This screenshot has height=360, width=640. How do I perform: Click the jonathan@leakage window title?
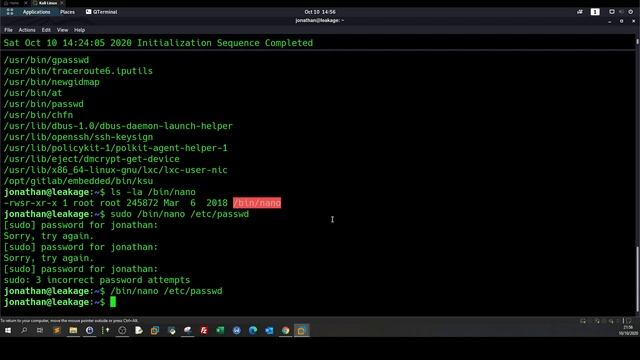point(320,20)
